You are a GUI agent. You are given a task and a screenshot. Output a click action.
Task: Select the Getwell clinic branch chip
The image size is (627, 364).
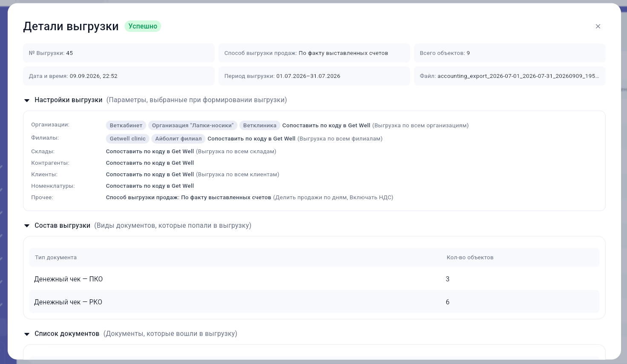127,139
